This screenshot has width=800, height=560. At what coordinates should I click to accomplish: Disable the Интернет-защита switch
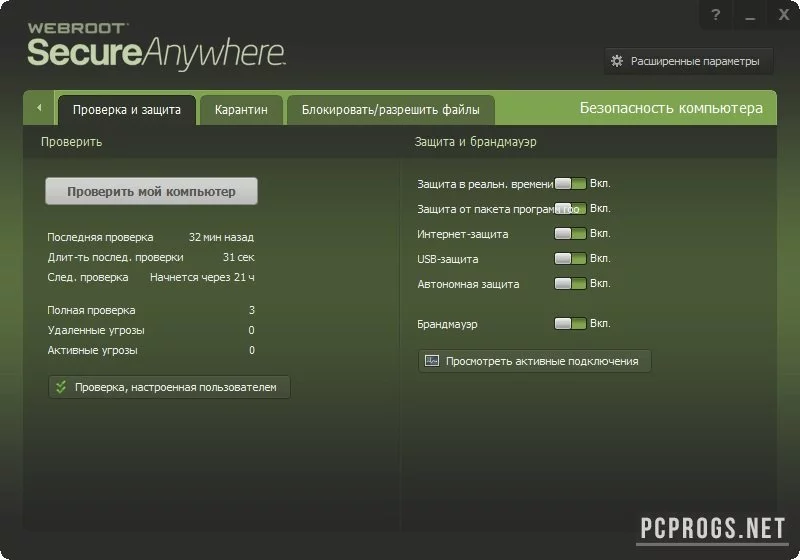click(x=570, y=234)
